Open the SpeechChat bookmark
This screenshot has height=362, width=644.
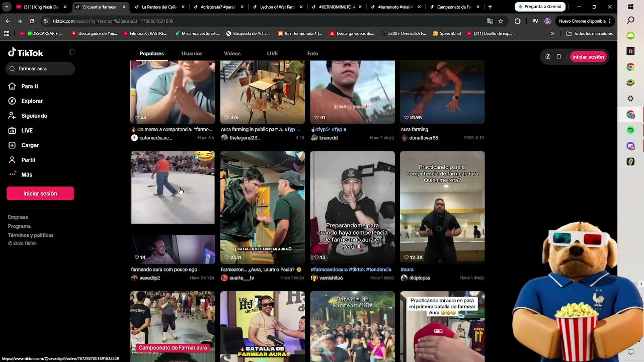pos(447,34)
